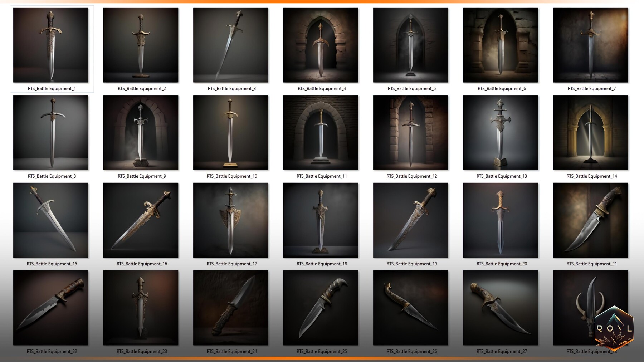Open the ornate dagger RTS_Battle Equipment_16
Image resolution: width=644 pixels, height=362 pixels.
coord(141,220)
